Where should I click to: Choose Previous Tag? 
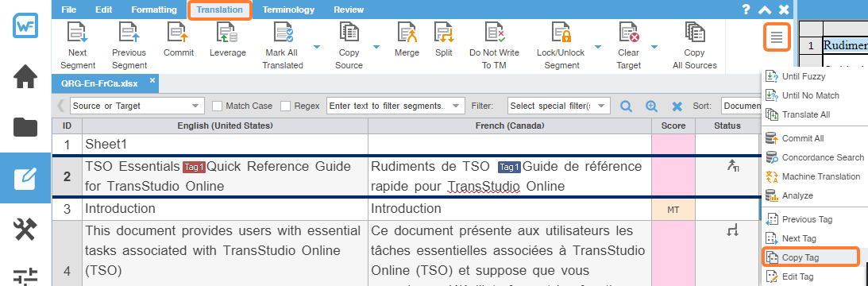point(807,219)
